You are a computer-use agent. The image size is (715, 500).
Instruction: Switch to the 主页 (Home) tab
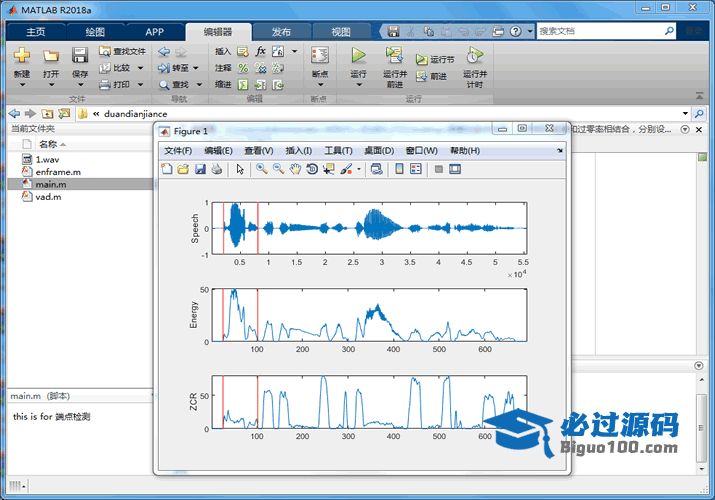pyautogui.click(x=36, y=31)
